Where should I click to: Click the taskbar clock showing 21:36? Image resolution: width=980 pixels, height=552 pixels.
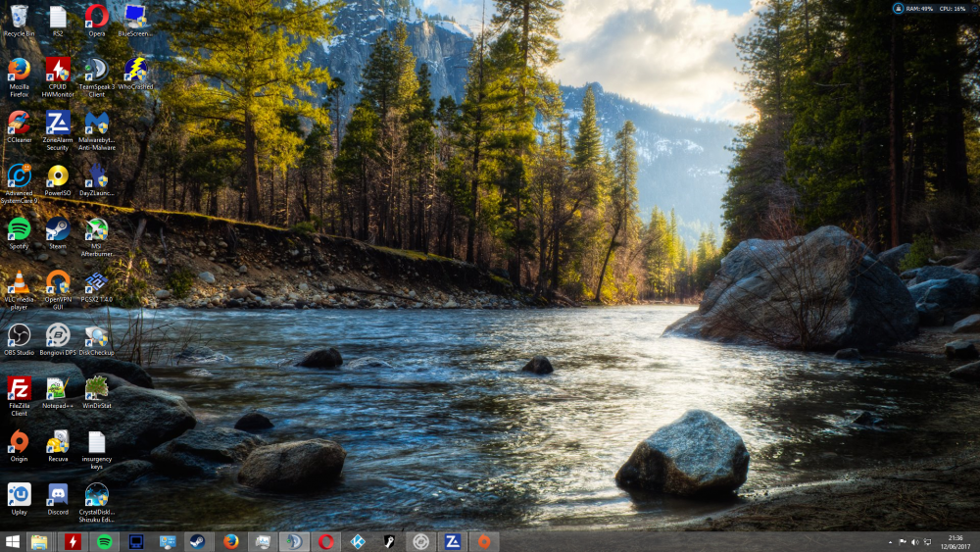[x=955, y=541]
